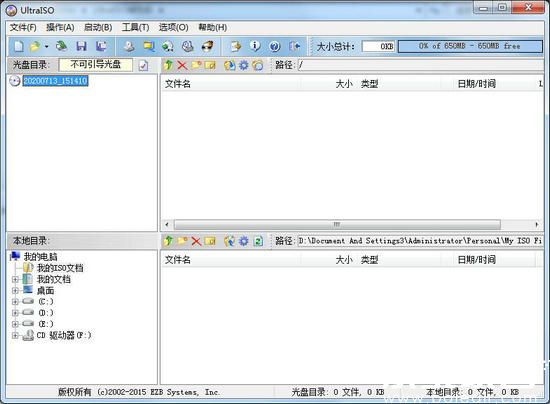Image resolution: width=550 pixels, height=404 pixels.
Task: Expand the (D:) drive node
Action: [x=15, y=313]
